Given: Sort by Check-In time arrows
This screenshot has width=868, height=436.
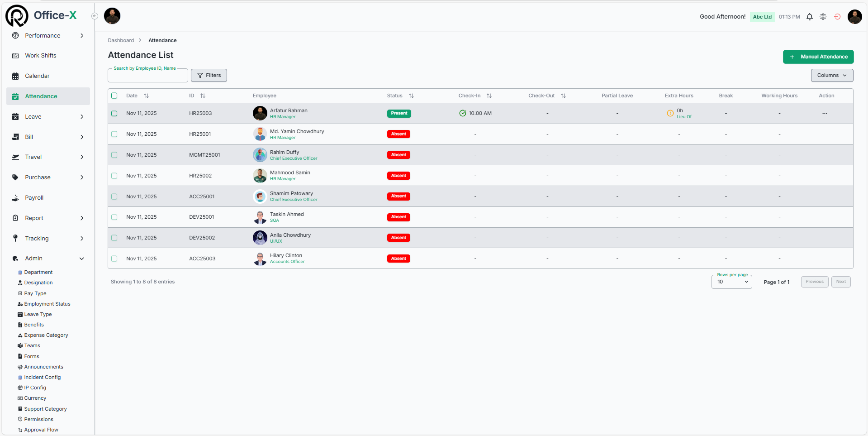Looking at the screenshot, I should coord(489,96).
